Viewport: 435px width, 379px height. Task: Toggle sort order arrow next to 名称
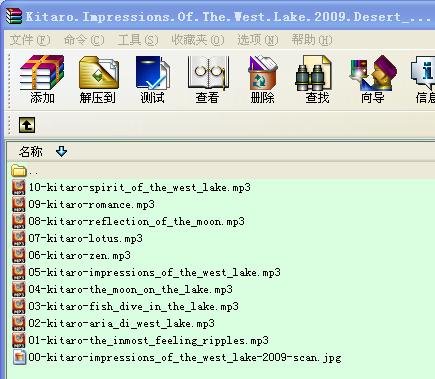pos(61,151)
